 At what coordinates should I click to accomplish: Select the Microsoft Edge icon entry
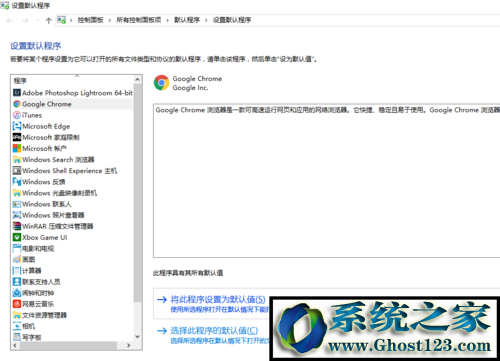pos(17,126)
